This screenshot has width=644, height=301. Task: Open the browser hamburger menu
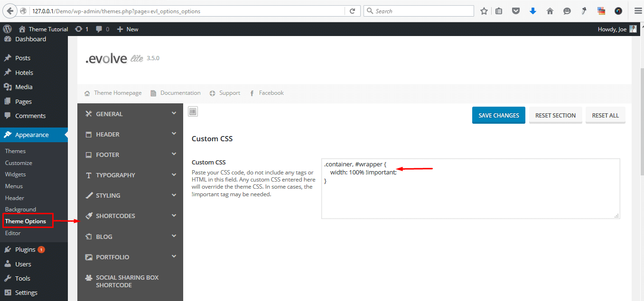638,11
